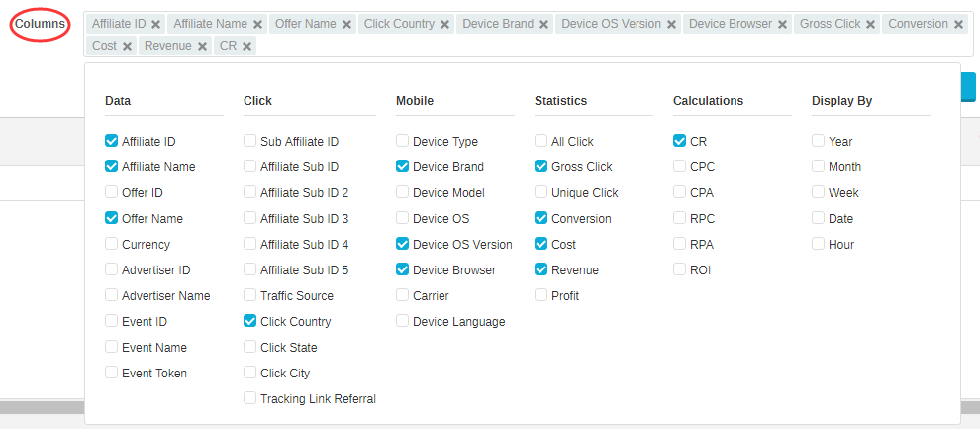Remove Device OS Version tag

[x=671, y=25]
